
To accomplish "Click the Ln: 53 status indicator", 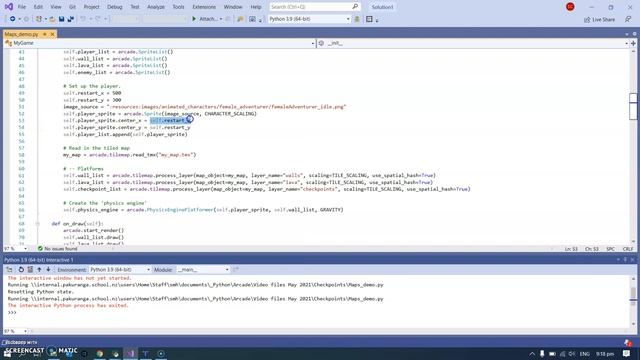I will 571,249.
